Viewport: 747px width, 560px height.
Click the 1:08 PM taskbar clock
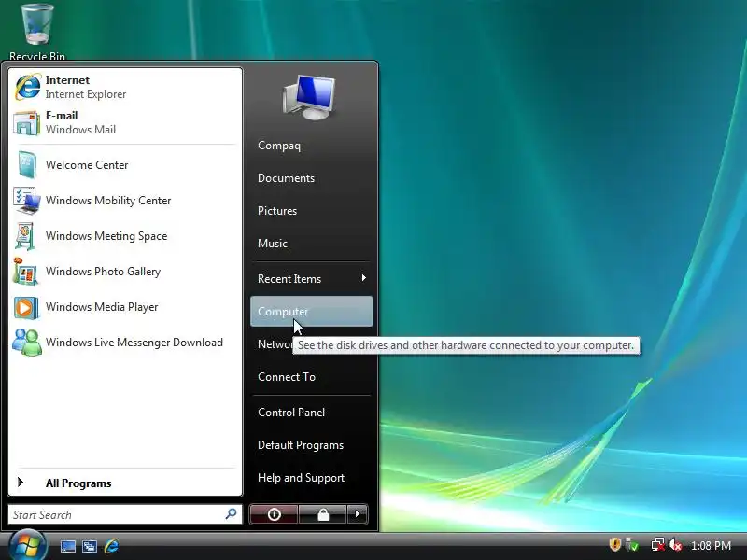711,545
